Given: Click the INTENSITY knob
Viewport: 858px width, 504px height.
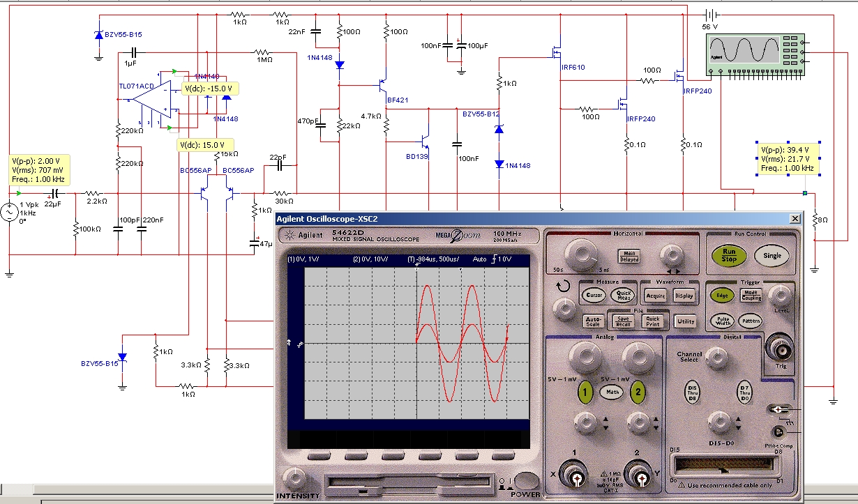Looking at the screenshot, I should [295, 479].
